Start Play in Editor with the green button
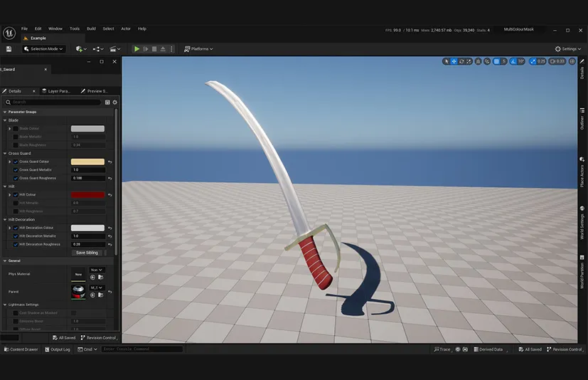 tap(137, 49)
